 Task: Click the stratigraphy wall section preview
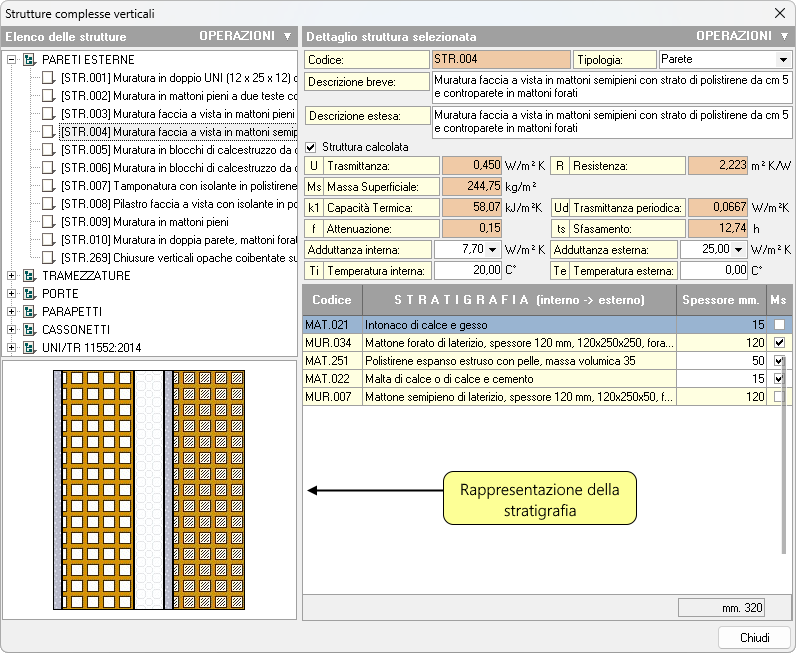pos(148,490)
